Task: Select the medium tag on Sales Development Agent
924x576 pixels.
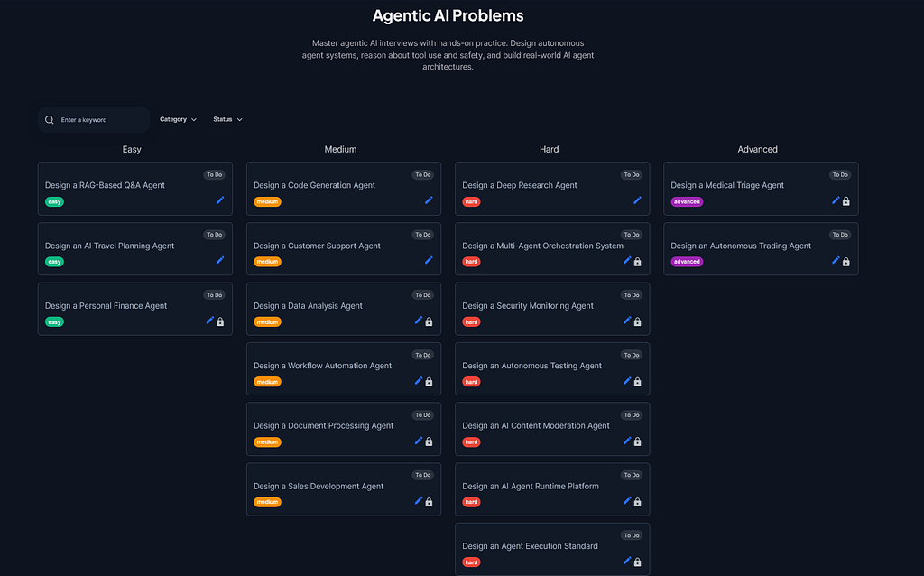Action: pos(267,502)
